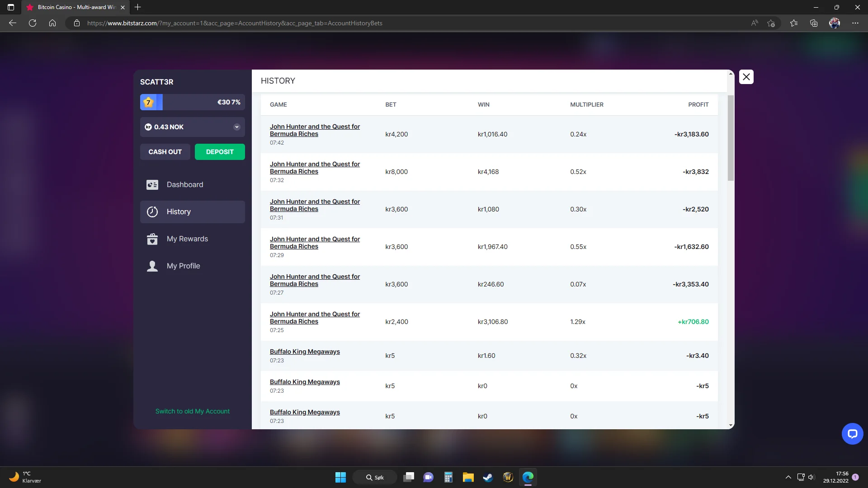Click the NOK currency coin icon
This screenshot has height=488, width=868.
click(148, 127)
